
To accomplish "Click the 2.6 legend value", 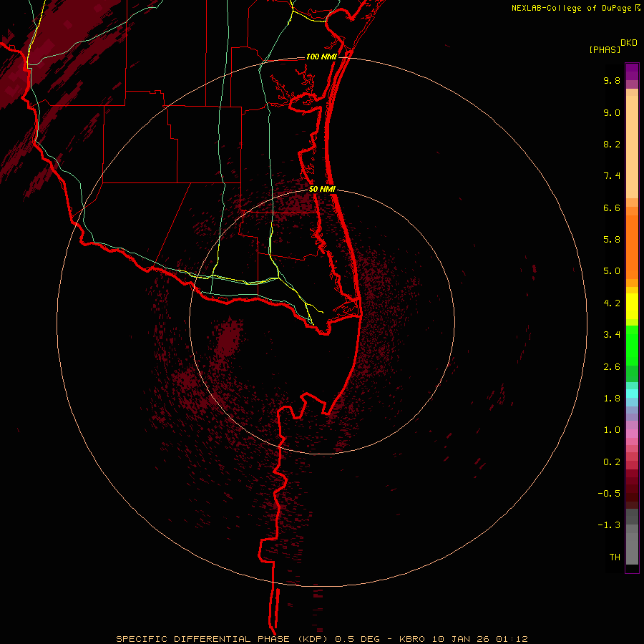I will pos(612,367).
